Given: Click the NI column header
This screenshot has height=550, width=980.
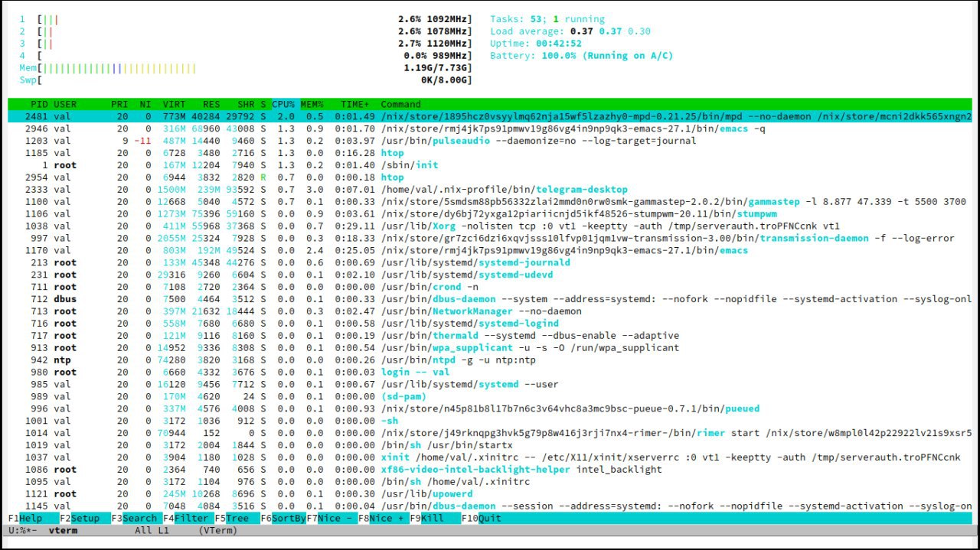Looking at the screenshot, I should pos(145,104).
